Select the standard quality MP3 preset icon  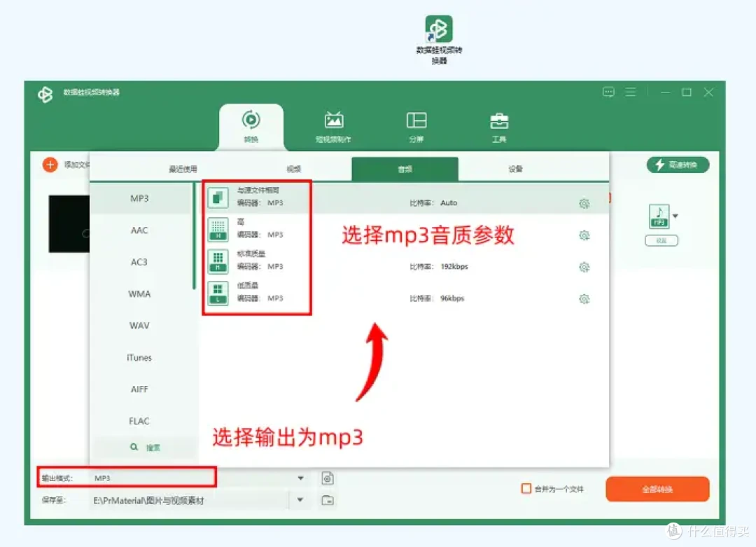pos(218,261)
